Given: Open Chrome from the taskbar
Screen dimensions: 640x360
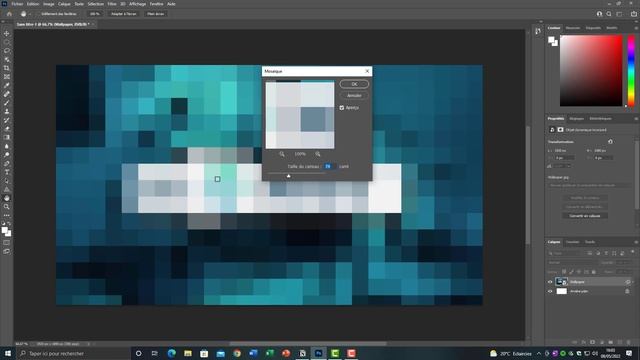Looking at the screenshot, I should coord(237,353).
